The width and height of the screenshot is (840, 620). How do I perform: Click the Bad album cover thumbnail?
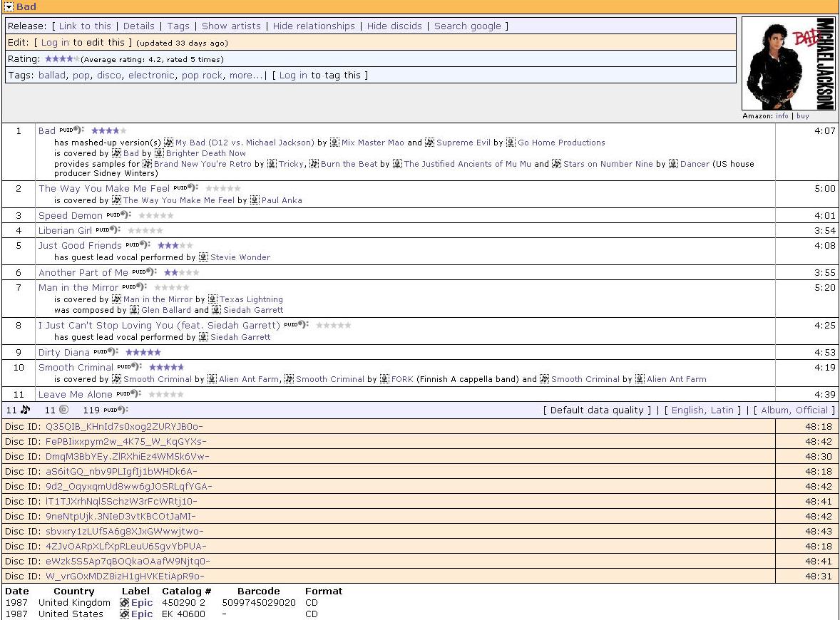click(x=789, y=64)
